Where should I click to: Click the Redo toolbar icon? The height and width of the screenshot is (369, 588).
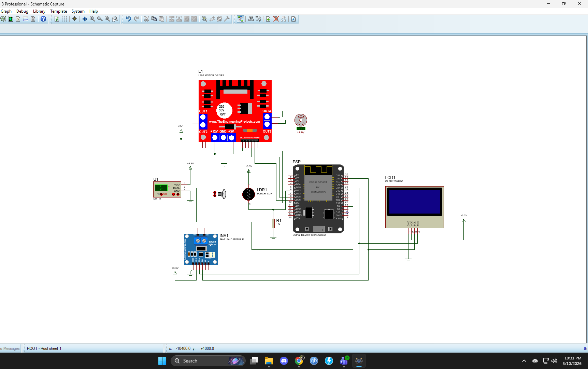point(136,19)
